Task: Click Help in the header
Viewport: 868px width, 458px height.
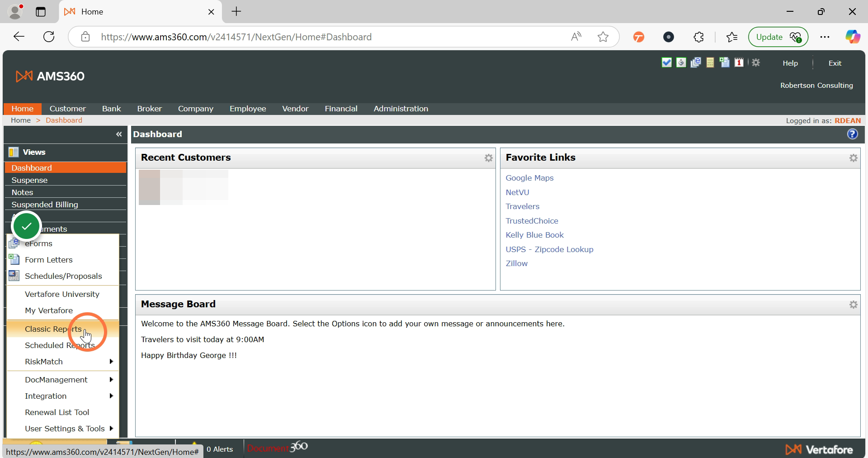Action: coord(790,63)
